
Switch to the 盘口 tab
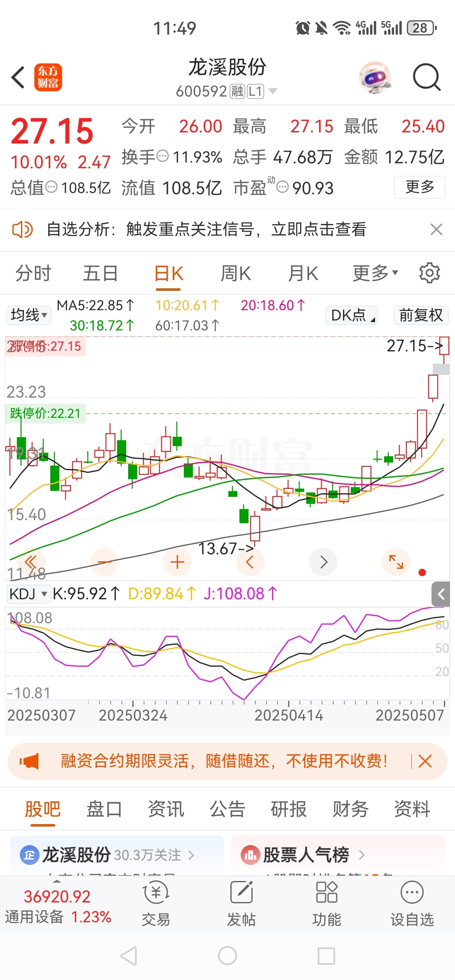tap(104, 809)
